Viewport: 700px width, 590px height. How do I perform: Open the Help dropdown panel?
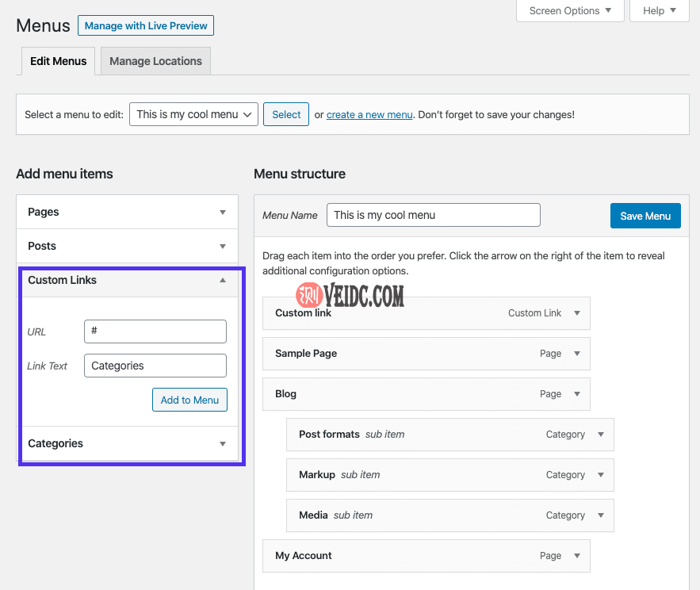tap(660, 11)
